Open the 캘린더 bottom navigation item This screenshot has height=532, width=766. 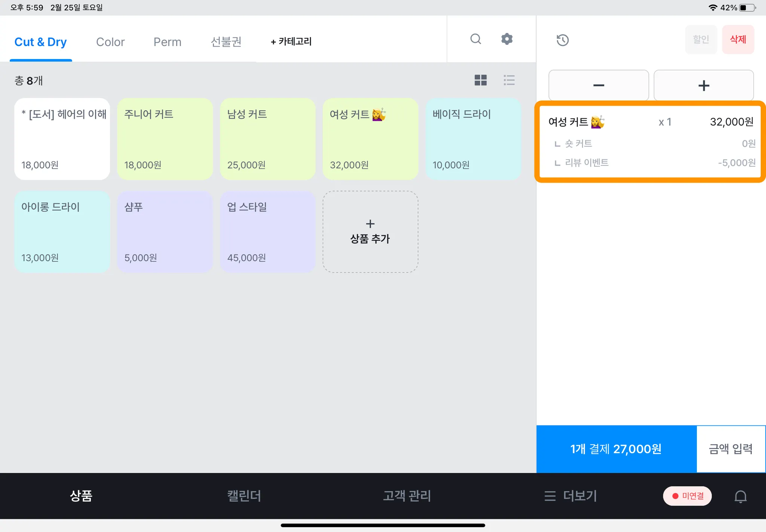244,496
